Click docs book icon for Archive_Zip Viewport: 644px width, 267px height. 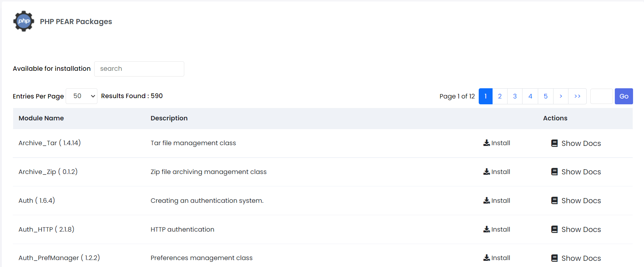(554, 172)
